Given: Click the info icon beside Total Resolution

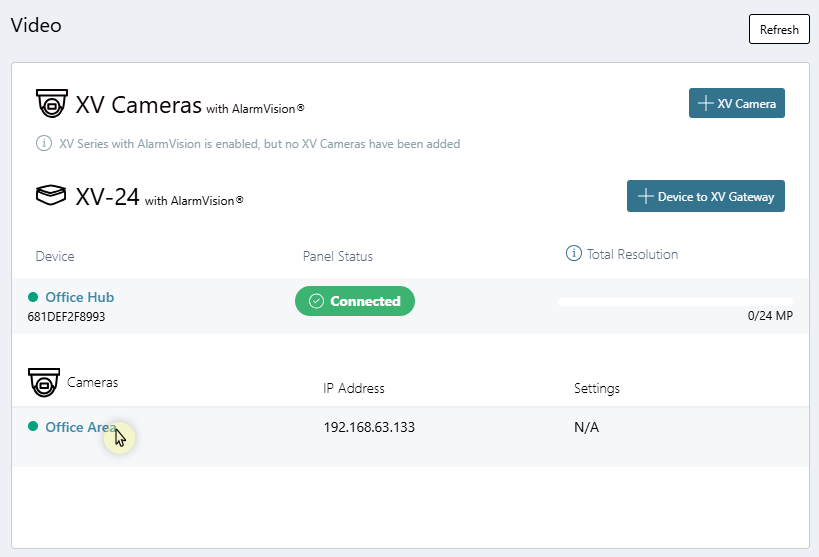Looking at the screenshot, I should [x=573, y=254].
